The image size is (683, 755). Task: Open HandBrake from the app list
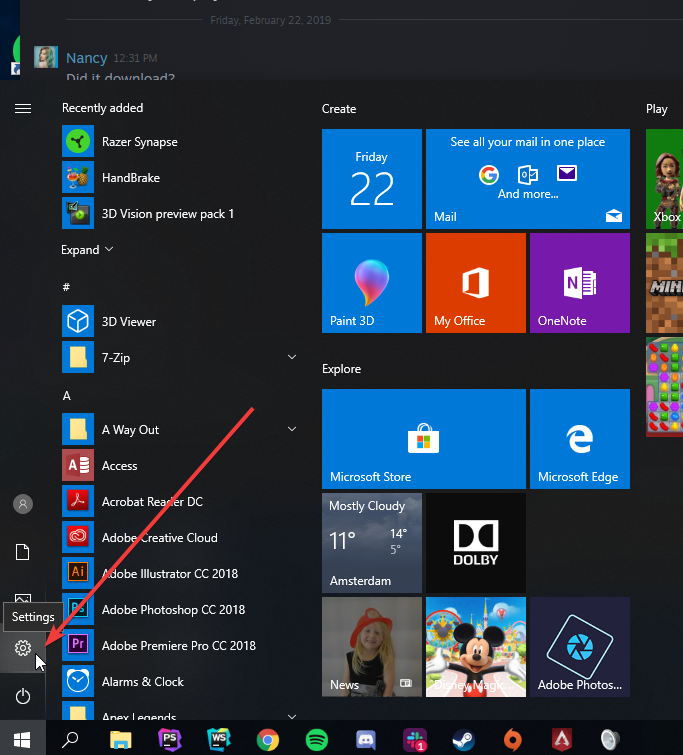[131, 178]
